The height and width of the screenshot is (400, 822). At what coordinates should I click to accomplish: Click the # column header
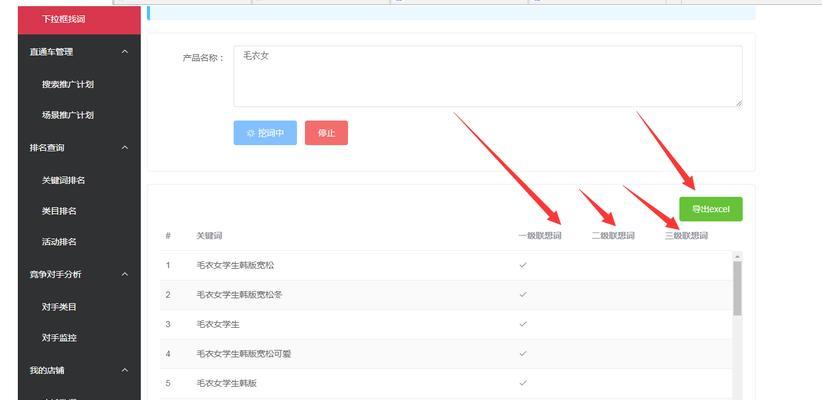tap(168, 236)
